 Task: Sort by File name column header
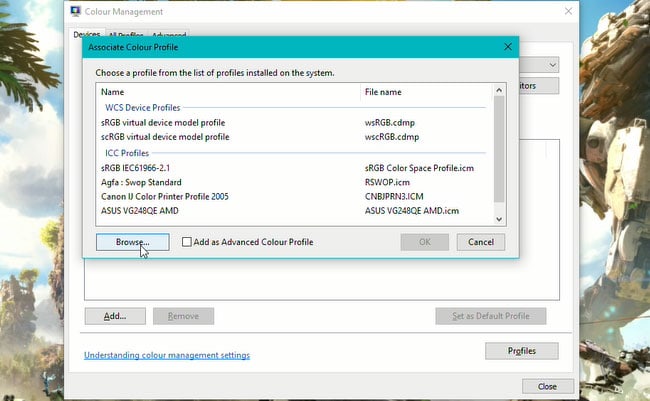click(426, 92)
